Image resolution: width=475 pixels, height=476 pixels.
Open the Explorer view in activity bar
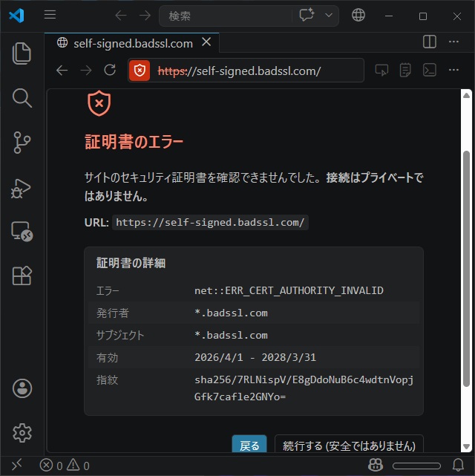tap(22, 53)
